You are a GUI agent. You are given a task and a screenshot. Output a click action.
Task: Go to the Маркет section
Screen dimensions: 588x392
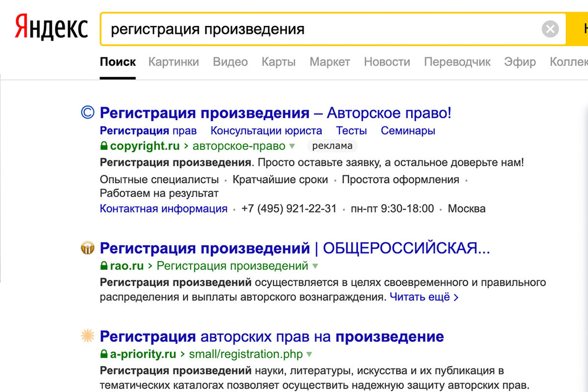[329, 62]
